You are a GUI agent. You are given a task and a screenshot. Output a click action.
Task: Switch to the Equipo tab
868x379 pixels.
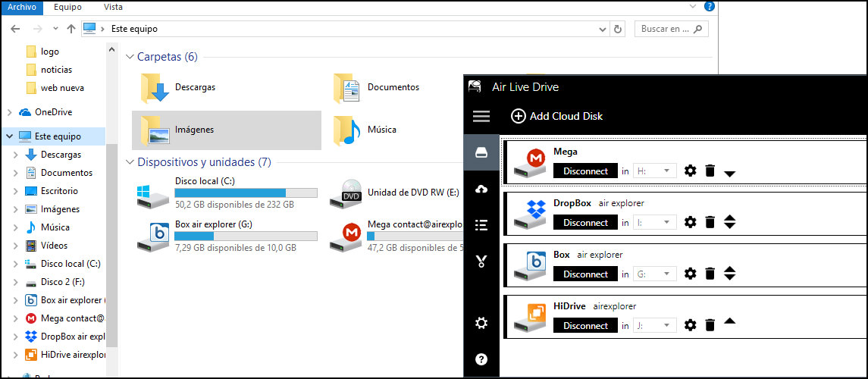click(68, 7)
